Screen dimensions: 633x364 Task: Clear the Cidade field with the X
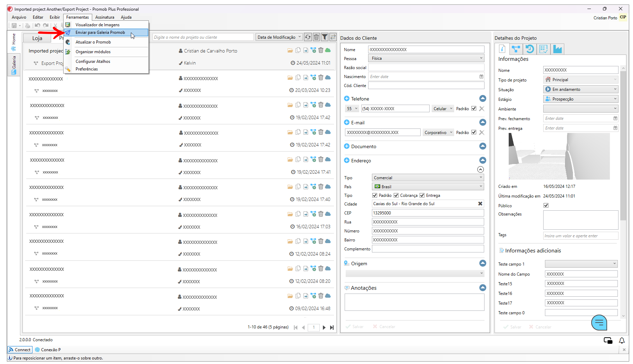coord(480,204)
